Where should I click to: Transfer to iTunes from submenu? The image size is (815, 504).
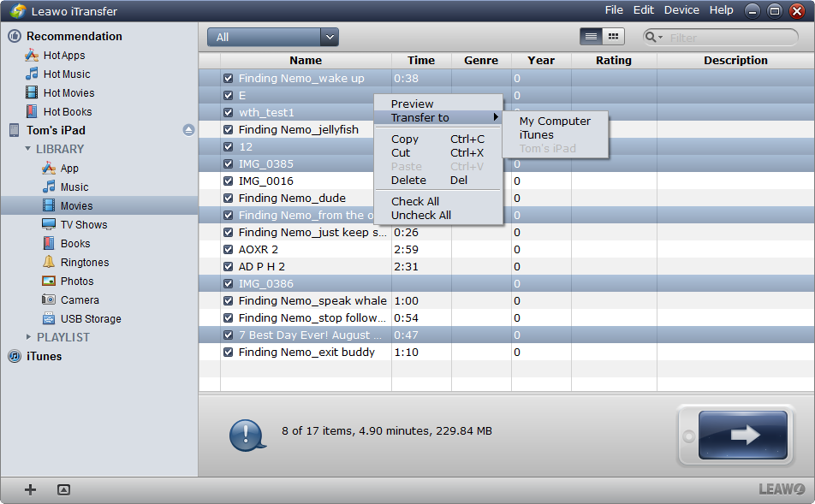(x=537, y=135)
